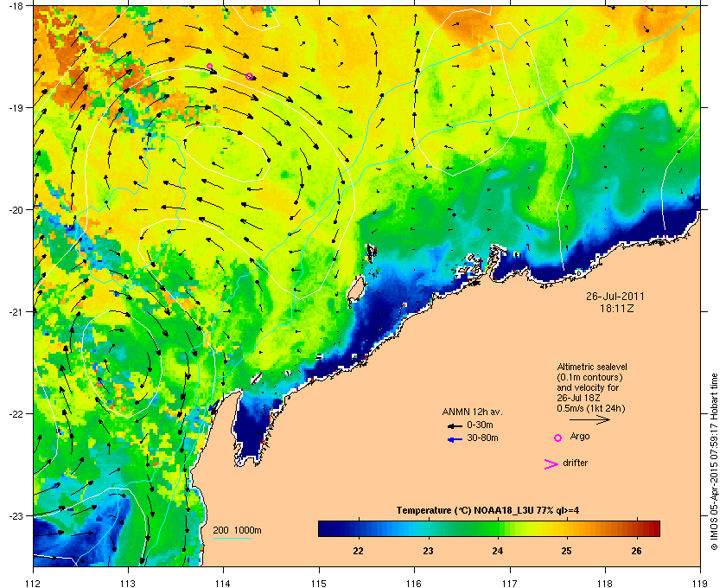The height and width of the screenshot is (588, 726).
Task: Click longitude axis label 118
Action: [x=605, y=584]
